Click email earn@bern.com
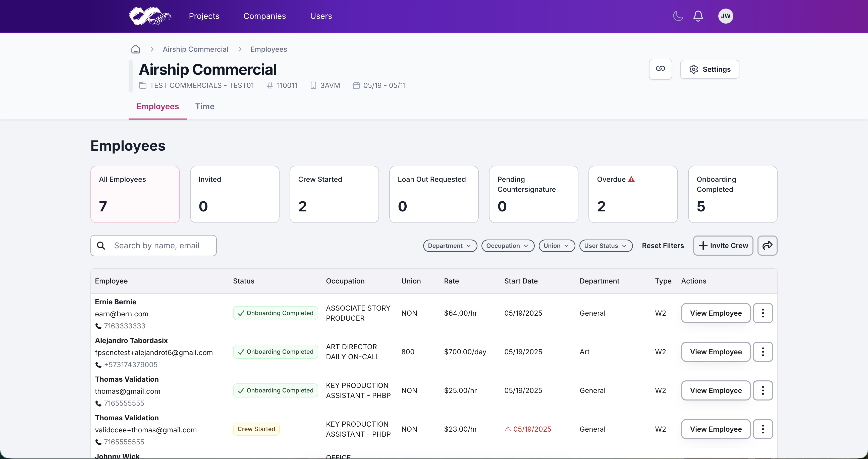Viewport: 868px width, 459px height. point(122,314)
